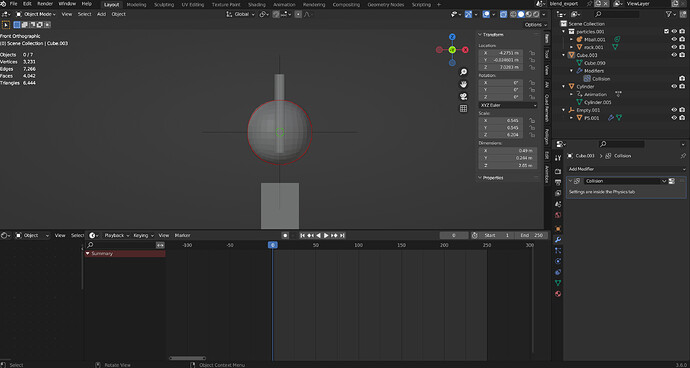Screen dimensions: 690x368
Task: Open the XYZ Euler rotation mode dropdown
Action: [508, 105]
